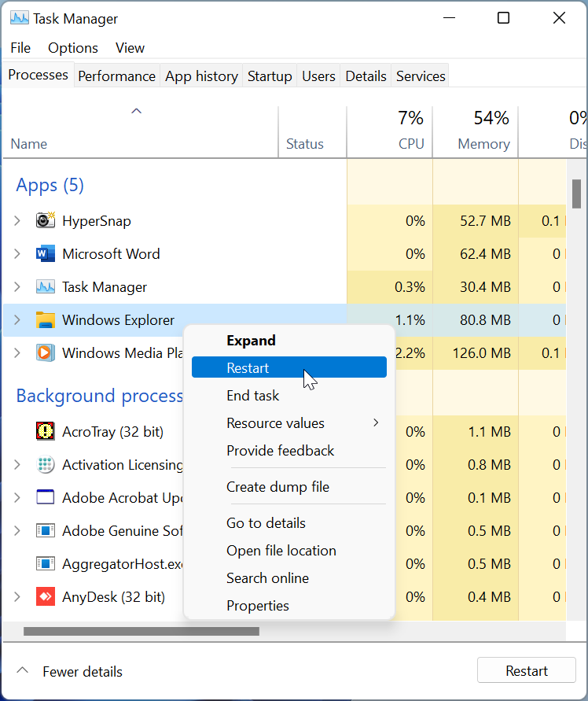Click the Restart button at bottom right

pos(527,670)
